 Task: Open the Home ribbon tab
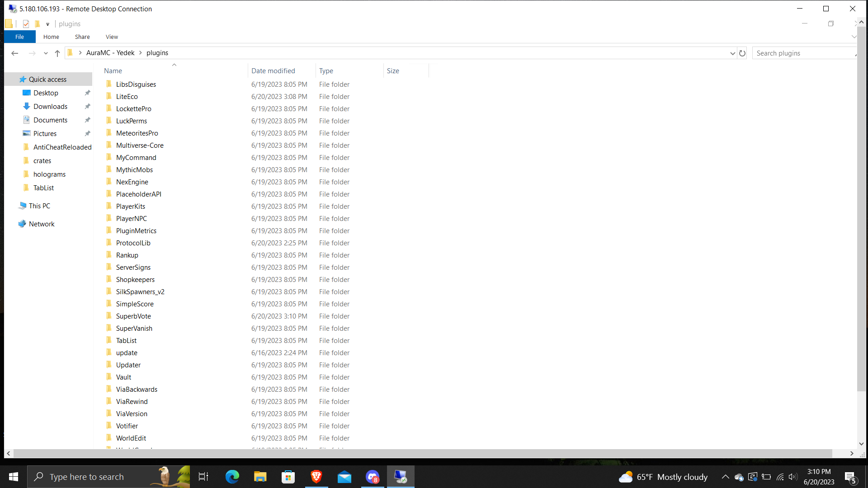(x=51, y=37)
